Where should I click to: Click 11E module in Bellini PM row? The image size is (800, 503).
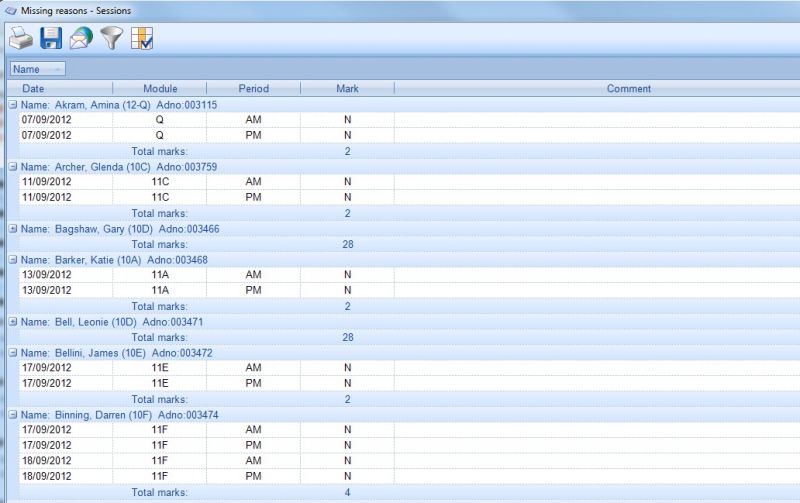[160, 383]
